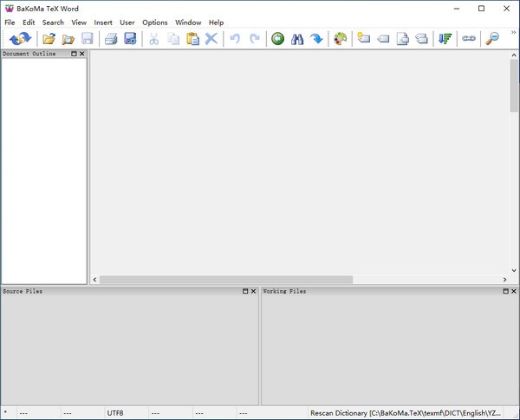Viewport: 520px width, 420px height.
Task: Click the vertical scrollbar thumb
Action: click(x=514, y=86)
